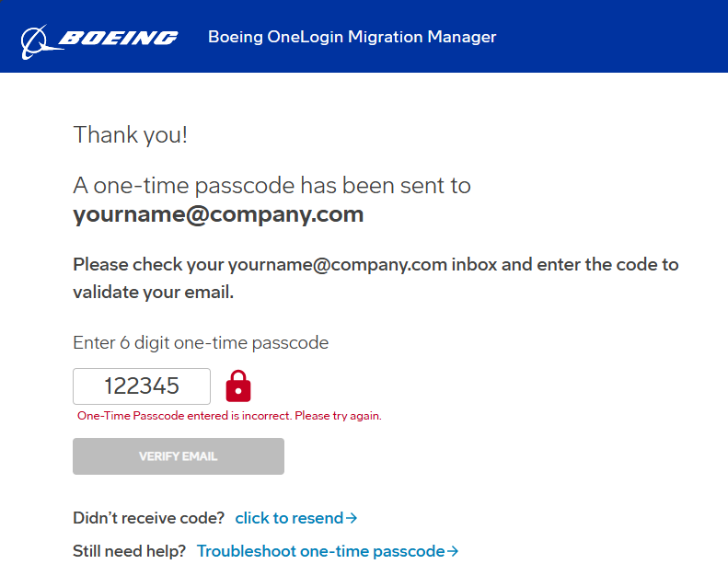The width and height of the screenshot is (728, 587).
Task: Open the "Troubleshoot one-time passcode" link
Action: click(320, 551)
